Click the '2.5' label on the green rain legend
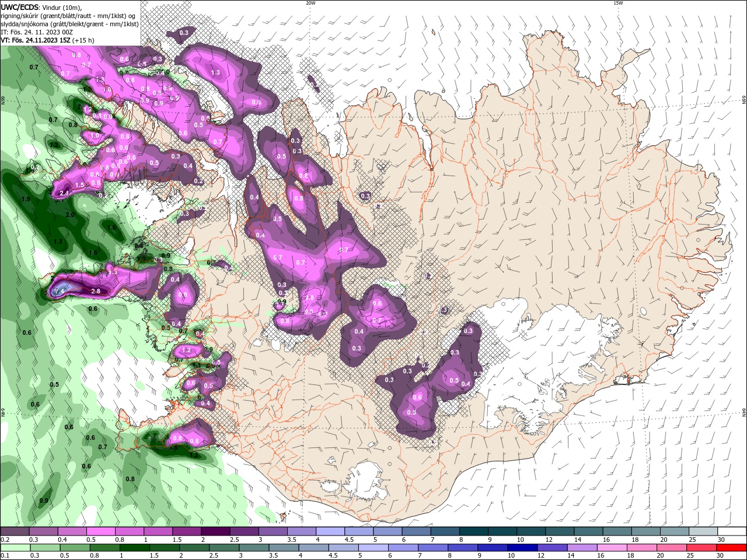Screen dimensions: 747x560 tap(213, 556)
